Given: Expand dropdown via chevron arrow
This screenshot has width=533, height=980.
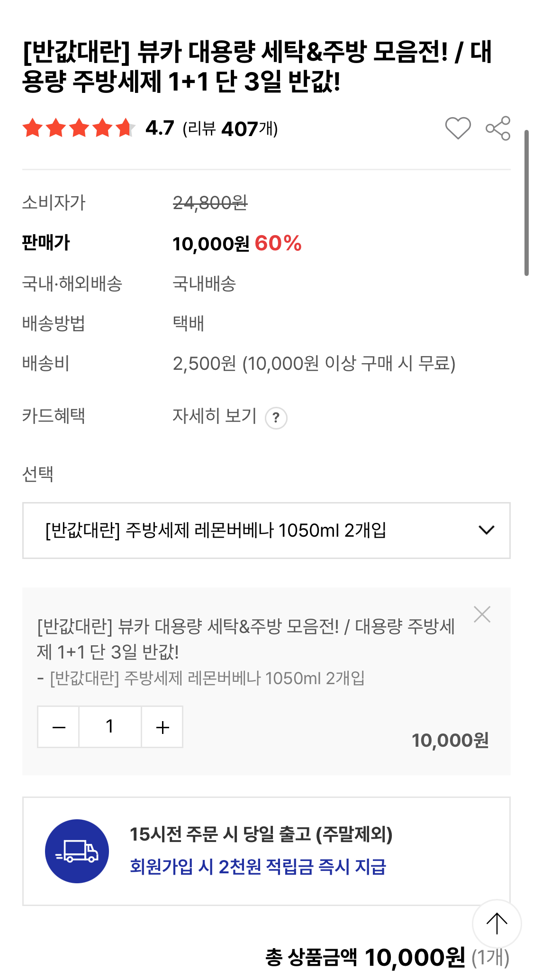Looking at the screenshot, I should (x=487, y=530).
